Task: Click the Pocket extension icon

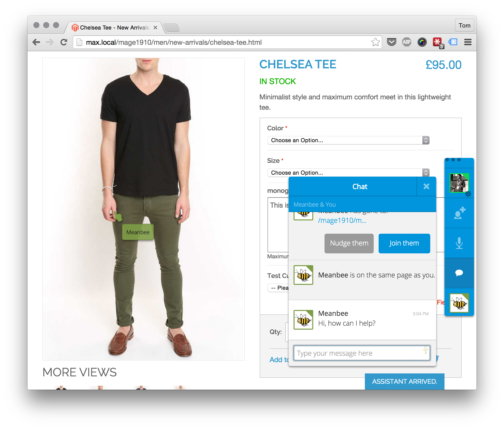Action: (391, 42)
